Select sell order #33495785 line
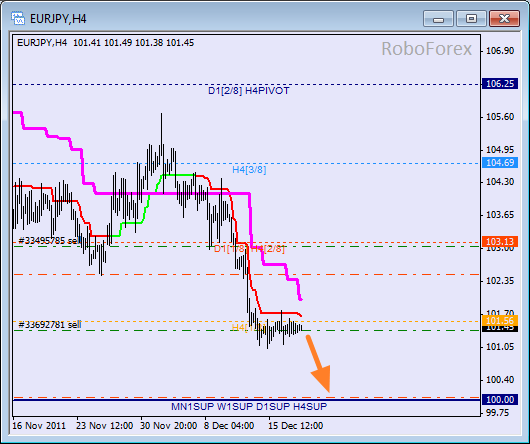This screenshot has width=530, height=444. (50, 241)
